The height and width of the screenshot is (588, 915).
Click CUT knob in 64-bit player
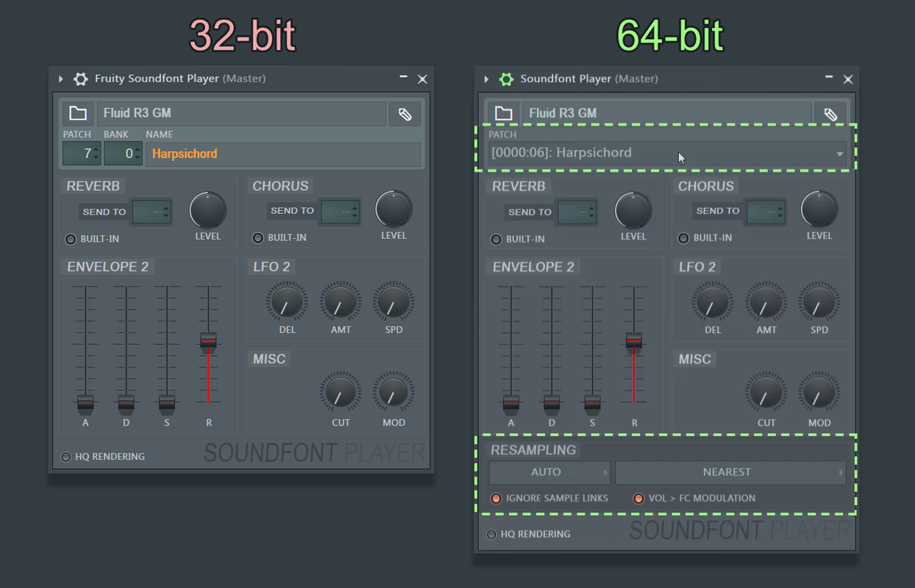766,392
